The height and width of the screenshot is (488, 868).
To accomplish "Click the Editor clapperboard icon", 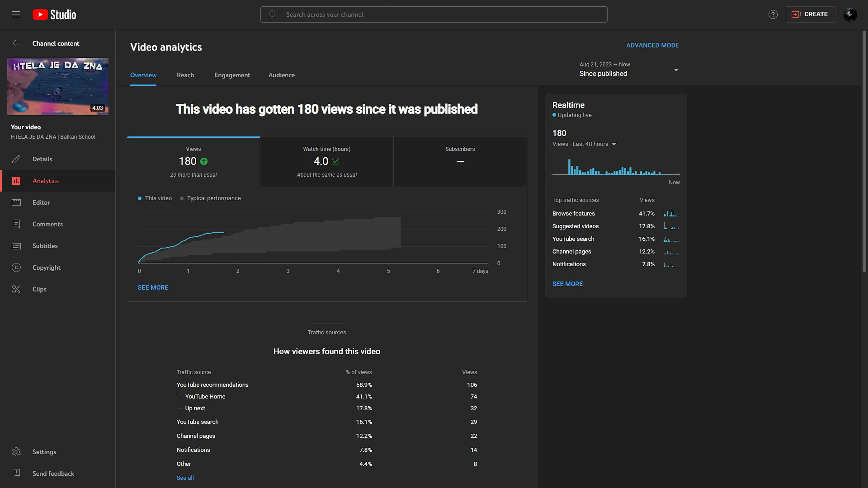I will click(x=16, y=202).
